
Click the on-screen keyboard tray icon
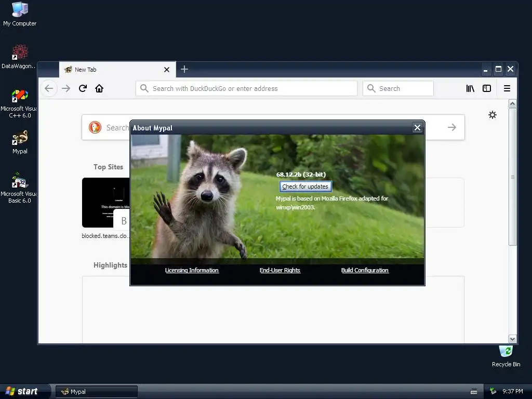[474, 392]
